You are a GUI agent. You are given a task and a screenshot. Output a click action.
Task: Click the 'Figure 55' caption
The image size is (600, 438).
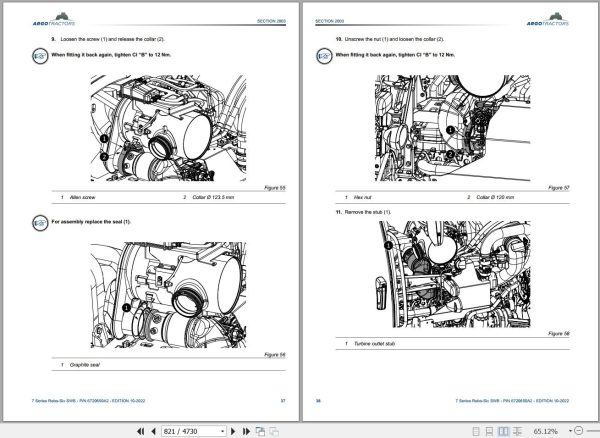(275, 188)
